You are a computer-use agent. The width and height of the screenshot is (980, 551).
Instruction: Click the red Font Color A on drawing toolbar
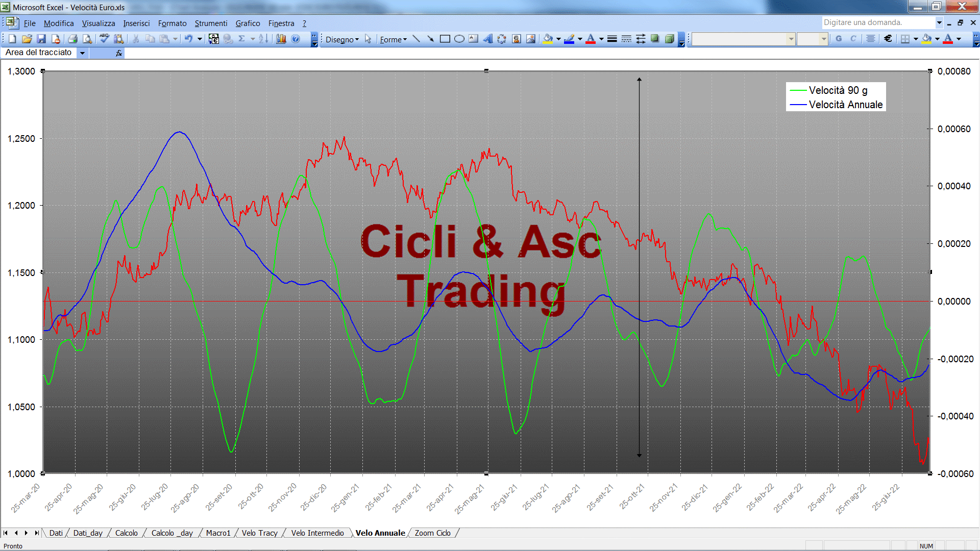[x=591, y=39]
